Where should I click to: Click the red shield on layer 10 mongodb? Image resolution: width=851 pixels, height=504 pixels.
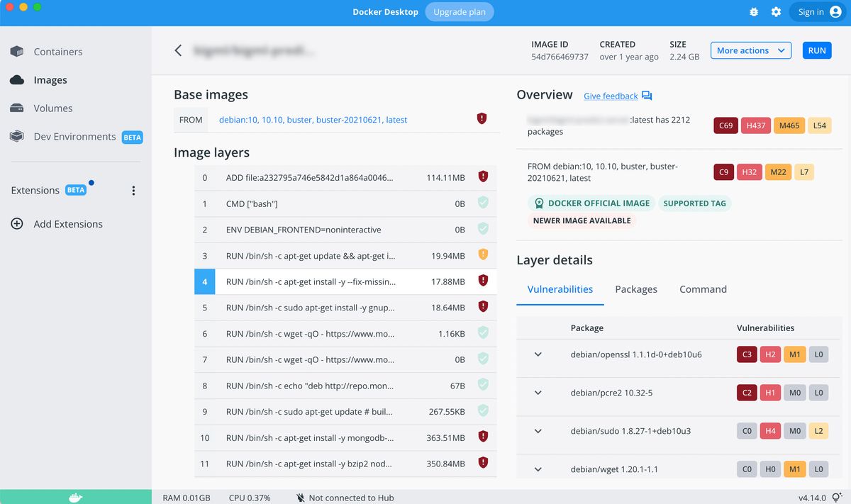[x=483, y=437]
